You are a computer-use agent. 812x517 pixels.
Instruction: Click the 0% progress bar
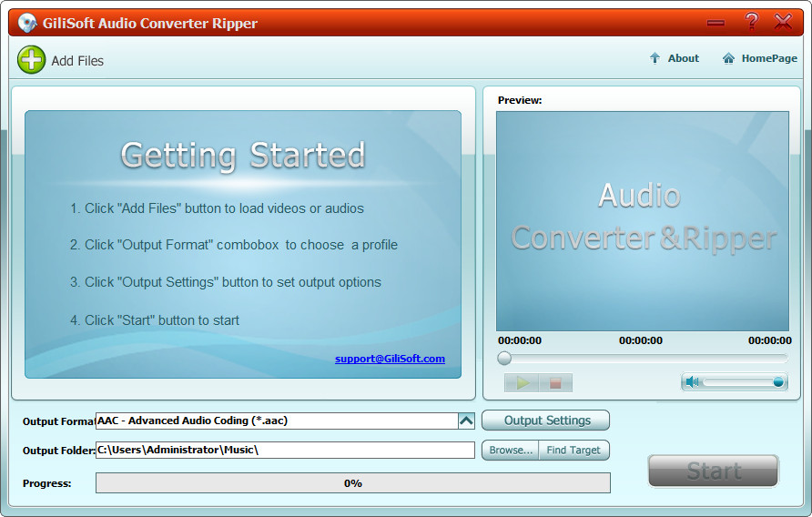tap(352, 482)
